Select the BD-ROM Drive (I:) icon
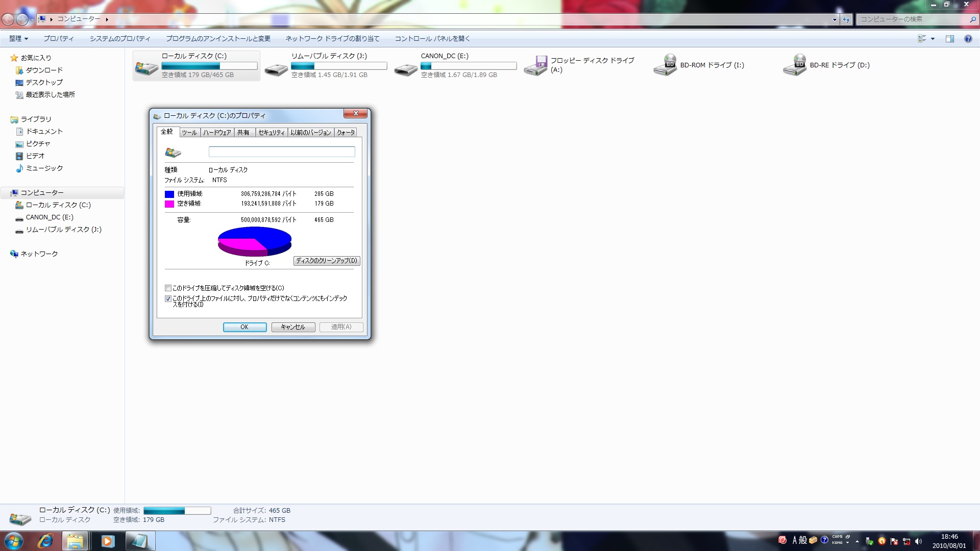 666,66
